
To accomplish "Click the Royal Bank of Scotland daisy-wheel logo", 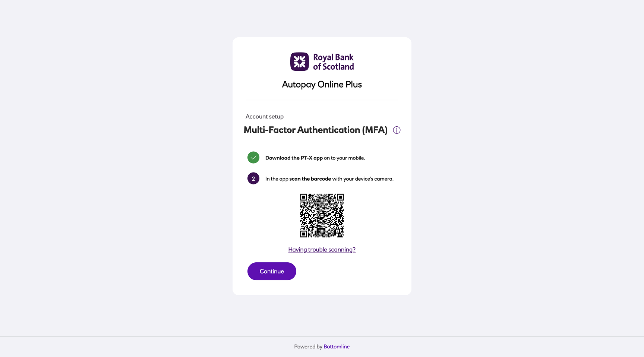I will tap(300, 61).
